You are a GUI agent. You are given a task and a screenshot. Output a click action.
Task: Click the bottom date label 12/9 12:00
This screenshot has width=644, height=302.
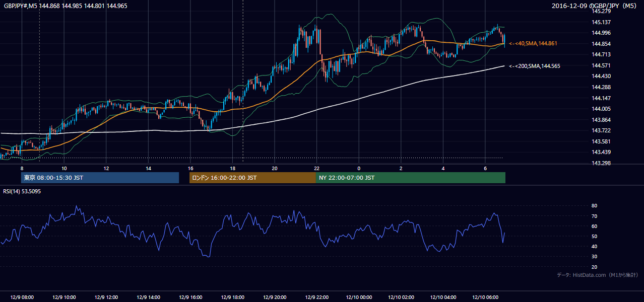pos(106,297)
